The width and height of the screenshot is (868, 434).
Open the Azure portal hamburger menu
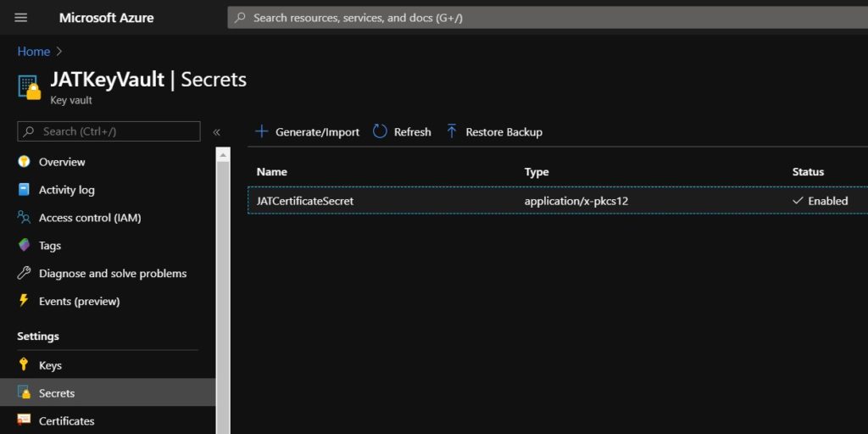[20, 18]
